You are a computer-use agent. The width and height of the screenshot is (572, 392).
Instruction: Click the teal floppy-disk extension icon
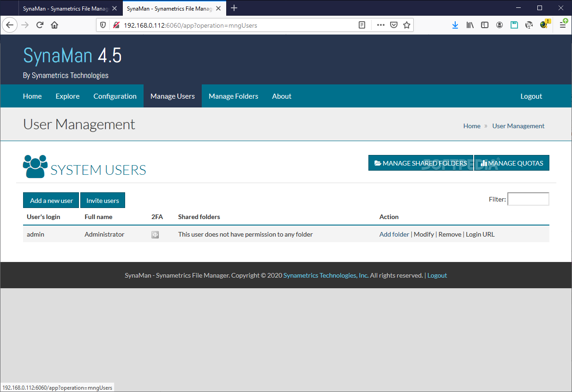[514, 25]
